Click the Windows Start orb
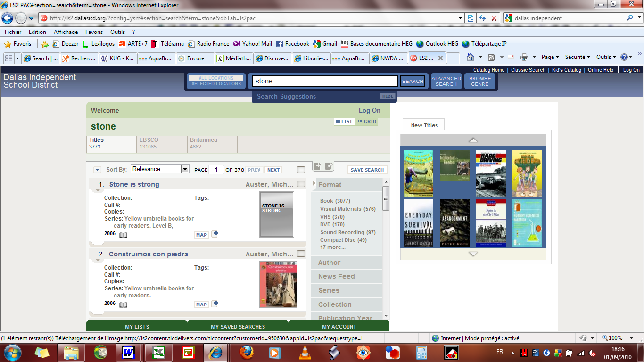 [x=12, y=352]
